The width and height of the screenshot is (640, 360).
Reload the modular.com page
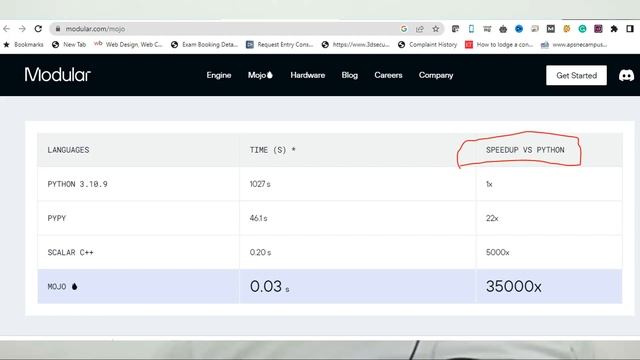click(38, 29)
